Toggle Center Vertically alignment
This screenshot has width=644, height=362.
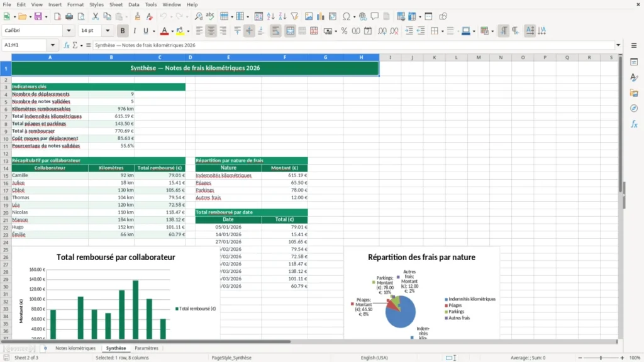(x=249, y=31)
